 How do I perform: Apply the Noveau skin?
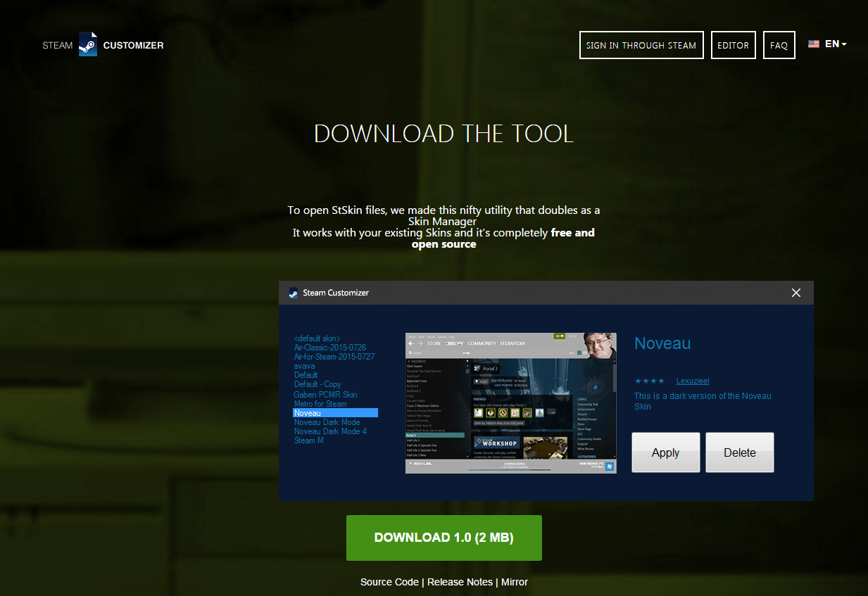(x=666, y=452)
